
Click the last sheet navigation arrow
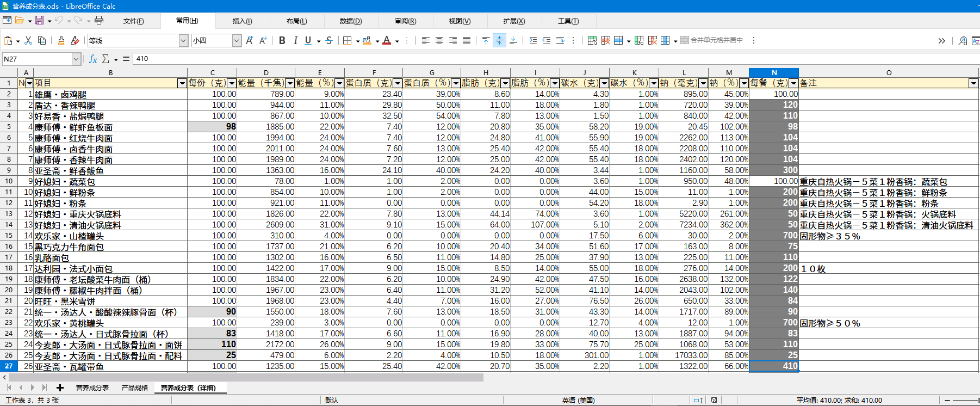[45, 387]
